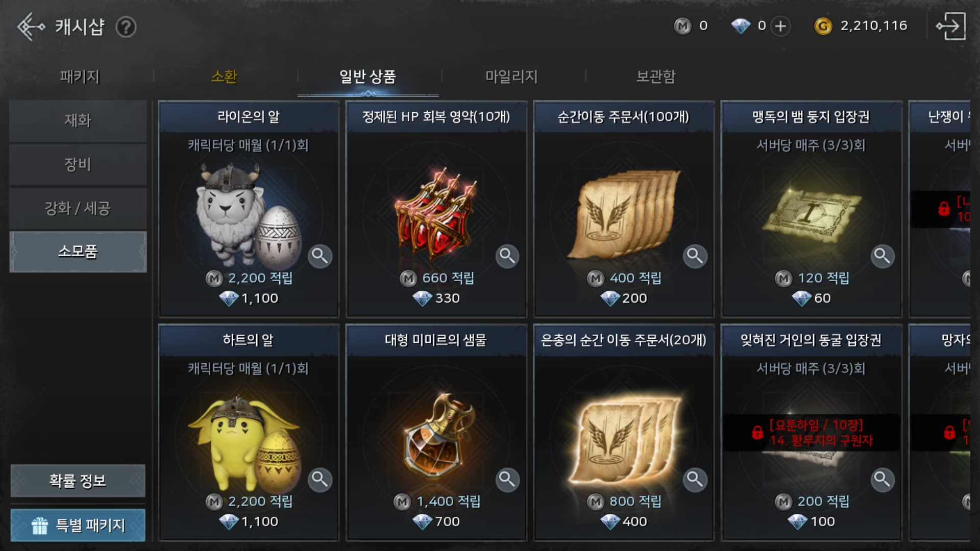Tap the plus icon to add diamonds
Image resolution: width=980 pixels, height=551 pixels.
(x=780, y=26)
